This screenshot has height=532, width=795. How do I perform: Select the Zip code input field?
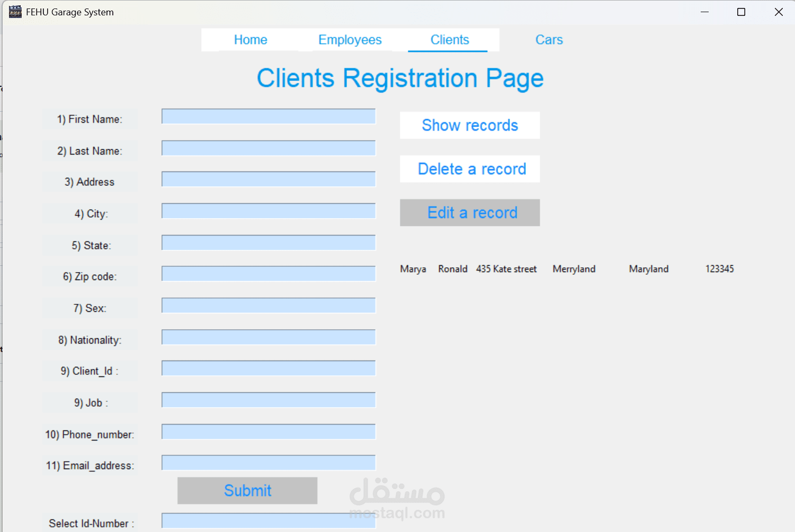coord(269,274)
